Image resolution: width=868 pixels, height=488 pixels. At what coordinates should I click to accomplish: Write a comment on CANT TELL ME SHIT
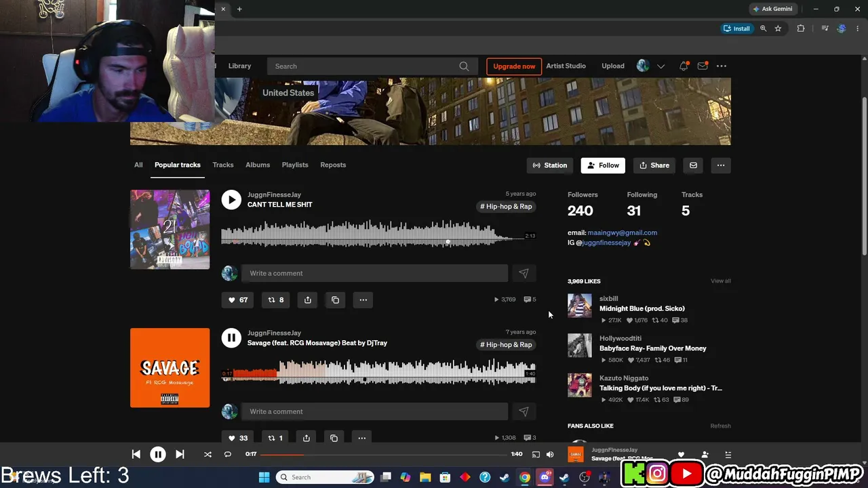tap(374, 273)
